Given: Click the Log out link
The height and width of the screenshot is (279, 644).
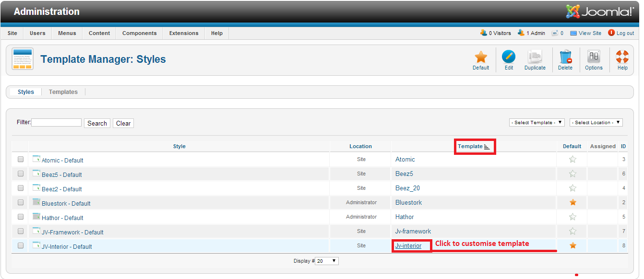Looking at the screenshot, I should pyautogui.click(x=625, y=33).
